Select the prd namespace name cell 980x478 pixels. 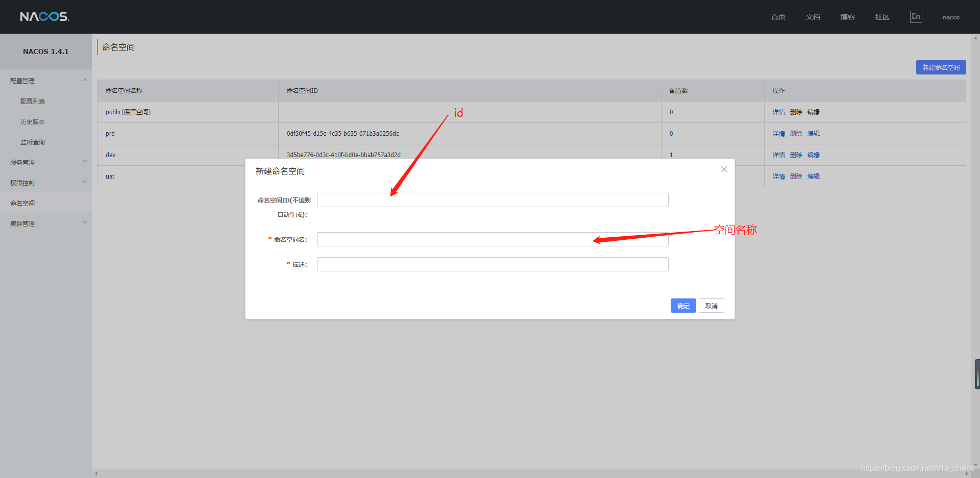(187, 134)
